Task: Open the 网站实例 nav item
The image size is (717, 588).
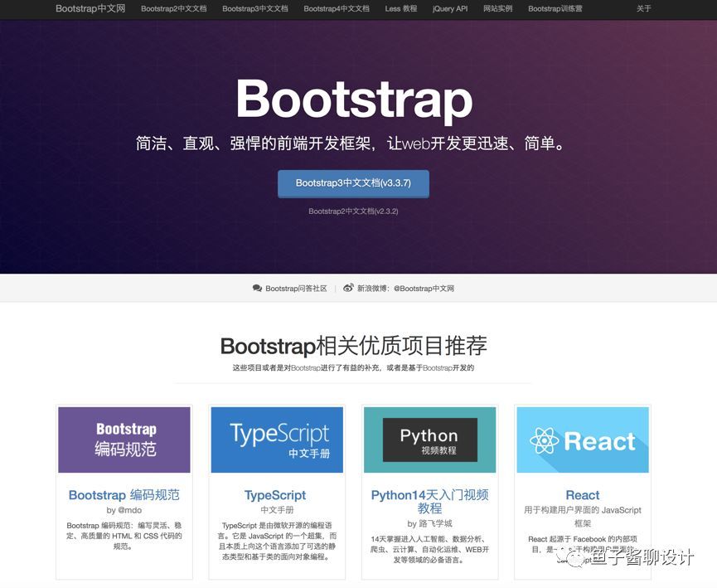Action: click(x=498, y=8)
